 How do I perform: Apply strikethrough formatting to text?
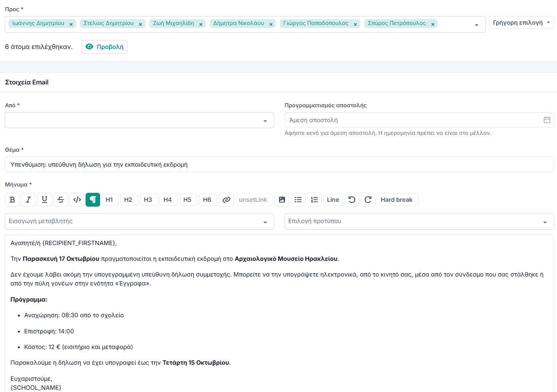point(61,200)
